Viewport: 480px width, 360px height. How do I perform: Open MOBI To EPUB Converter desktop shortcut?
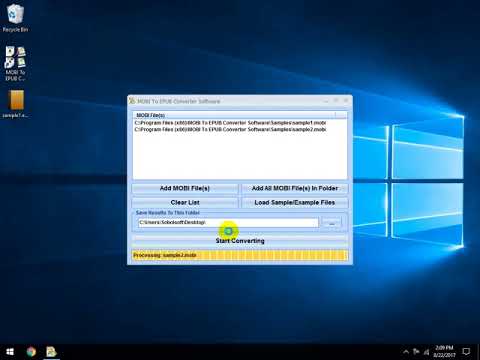(15, 63)
